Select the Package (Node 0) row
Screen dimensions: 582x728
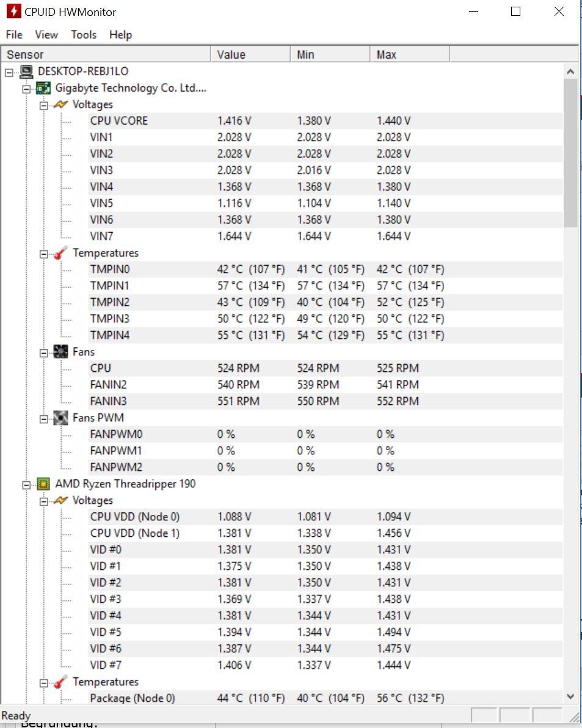(326, 698)
